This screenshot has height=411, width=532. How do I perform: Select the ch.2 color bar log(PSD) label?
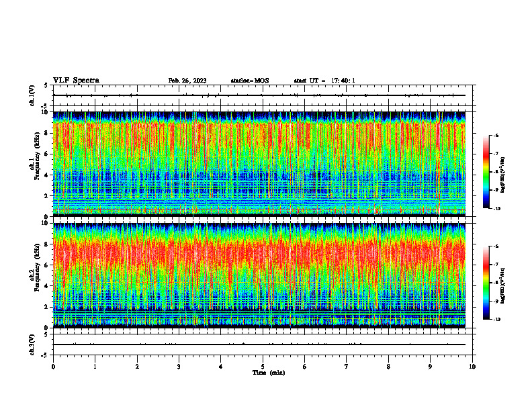coord(503,285)
